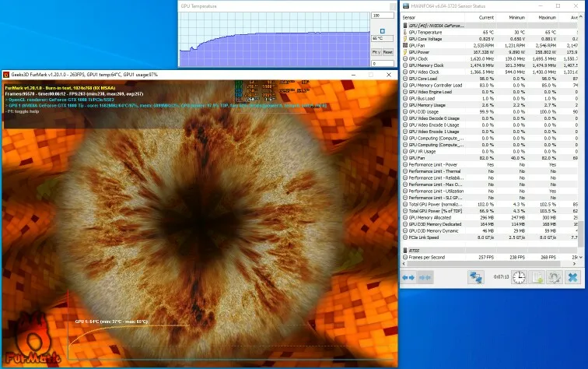This screenshot has height=369, width=588.
Task: Select the Total GPU Power [% of TDP] row label
Action: 436,211
